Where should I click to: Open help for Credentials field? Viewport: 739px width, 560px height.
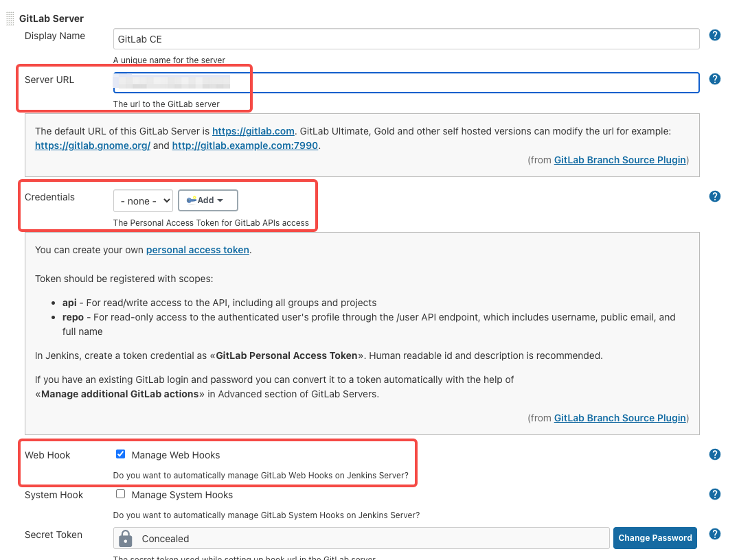coord(715,196)
